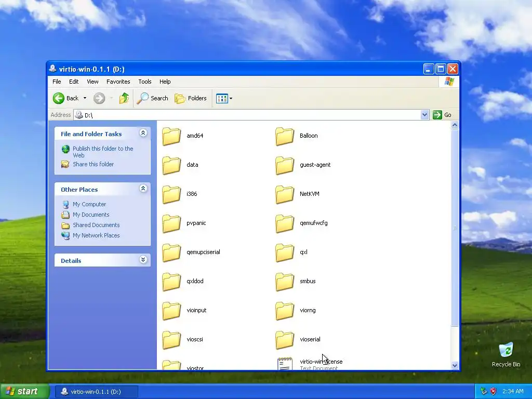Select the qemupciserial folder icon
Image resolution: width=532 pixels, height=399 pixels.
pyautogui.click(x=171, y=253)
